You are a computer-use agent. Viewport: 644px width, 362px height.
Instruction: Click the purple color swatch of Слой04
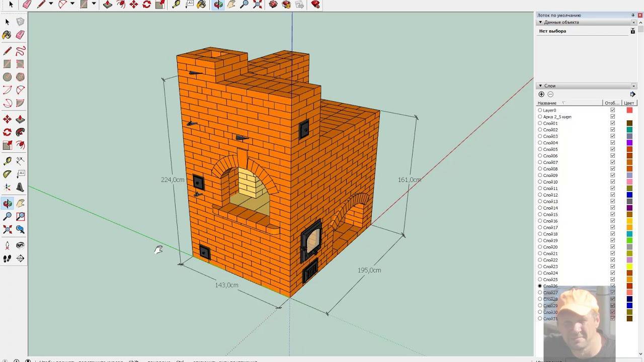[629, 143]
